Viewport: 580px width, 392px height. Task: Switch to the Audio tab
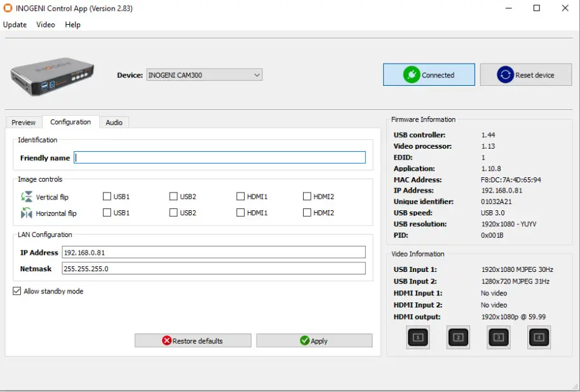pyautogui.click(x=114, y=122)
